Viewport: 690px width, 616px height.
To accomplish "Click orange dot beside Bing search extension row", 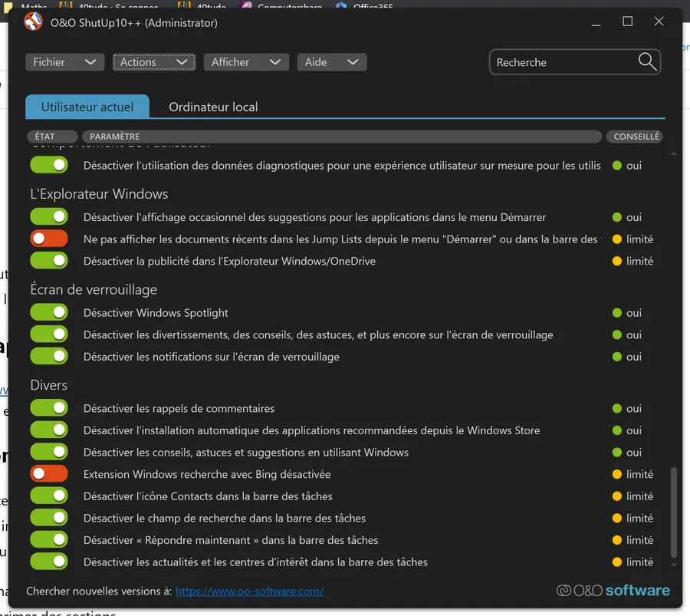I will pos(617,474).
